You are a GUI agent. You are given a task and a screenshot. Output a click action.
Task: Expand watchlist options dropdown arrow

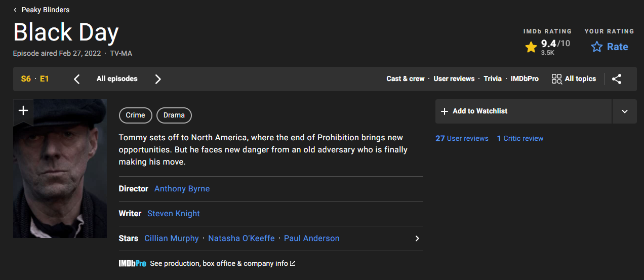[x=625, y=111]
